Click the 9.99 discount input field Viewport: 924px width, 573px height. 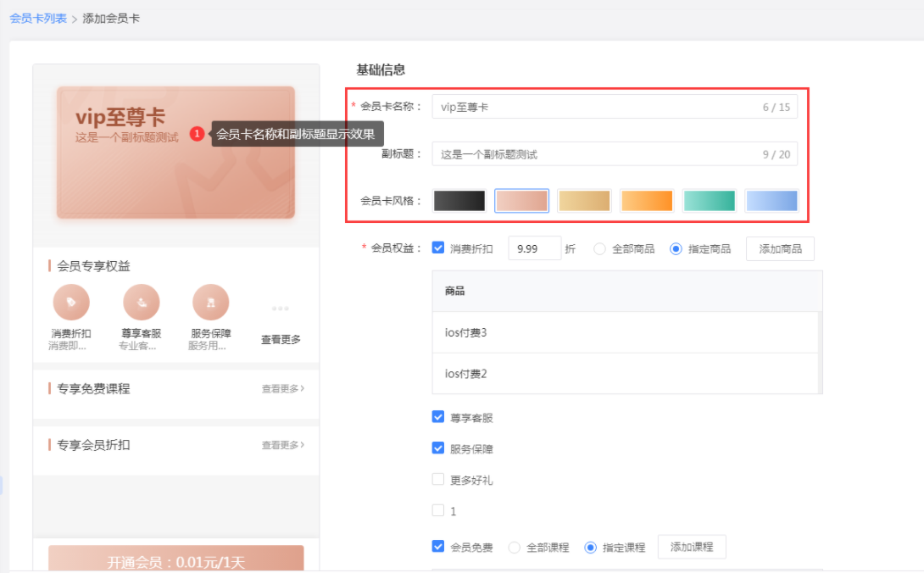point(535,248)
